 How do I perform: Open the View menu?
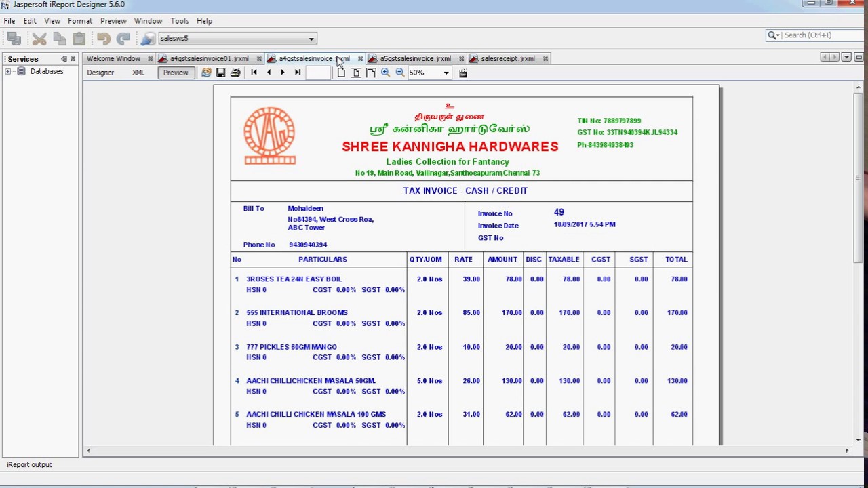(52, 21)
